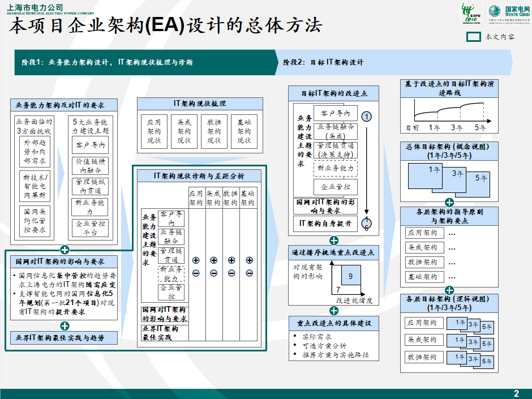Click the plus symbol in matrix 应用架构 column

[x=196, y=260]
